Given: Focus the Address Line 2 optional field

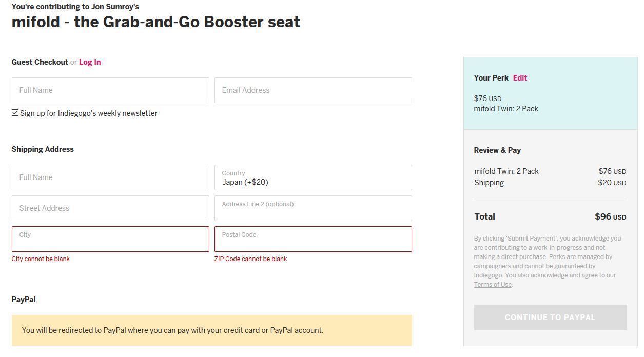Looking at the screenshot, I should coord(313,208).
